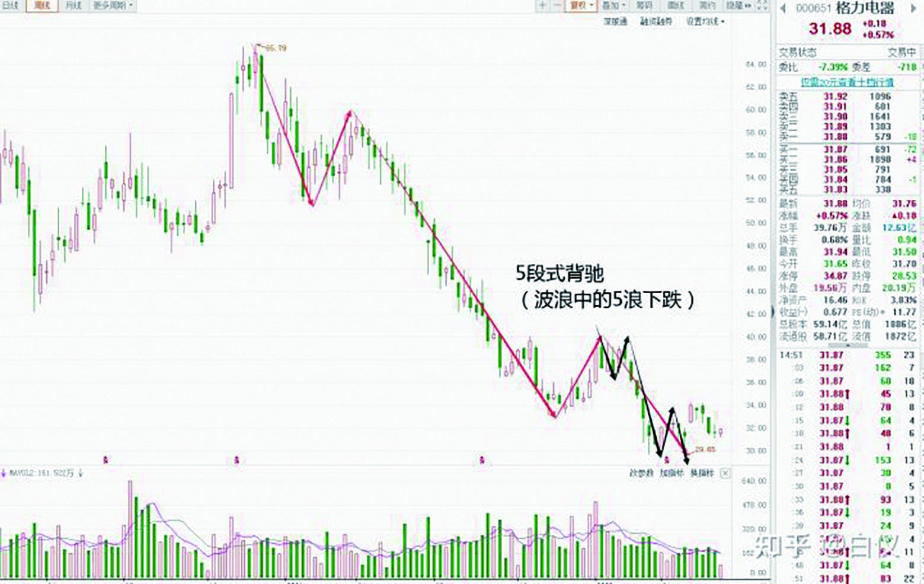924x584 pixels.
Task: Click the first event marker below the chart
Action: coord(106,459)
